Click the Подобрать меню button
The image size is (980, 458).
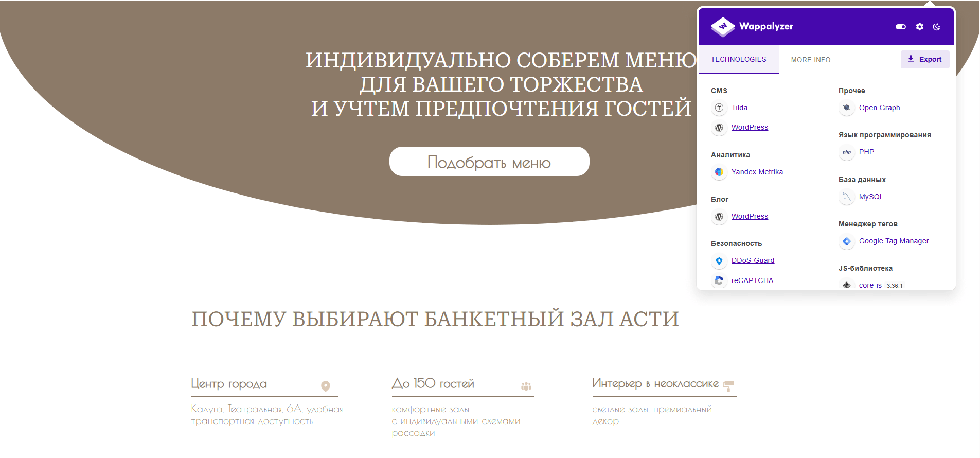point(489,162)
